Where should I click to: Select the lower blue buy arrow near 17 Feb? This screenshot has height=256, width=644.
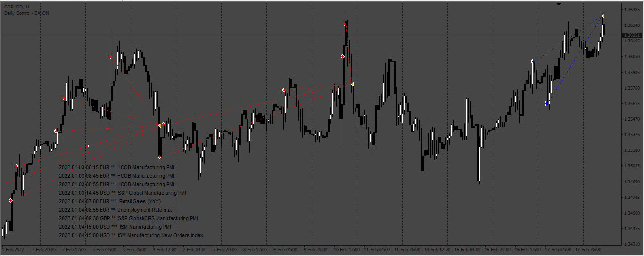point(546,103)
